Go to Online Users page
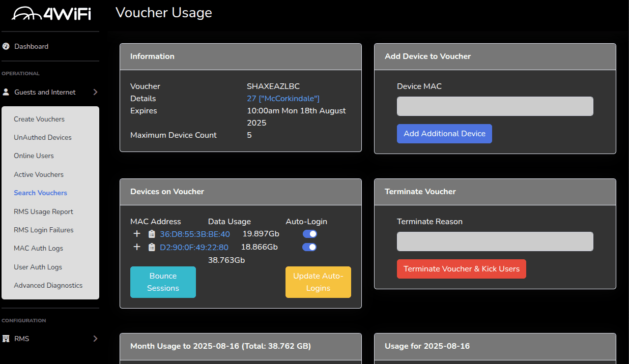Viewport: 629px width, 364px height. 34,156
